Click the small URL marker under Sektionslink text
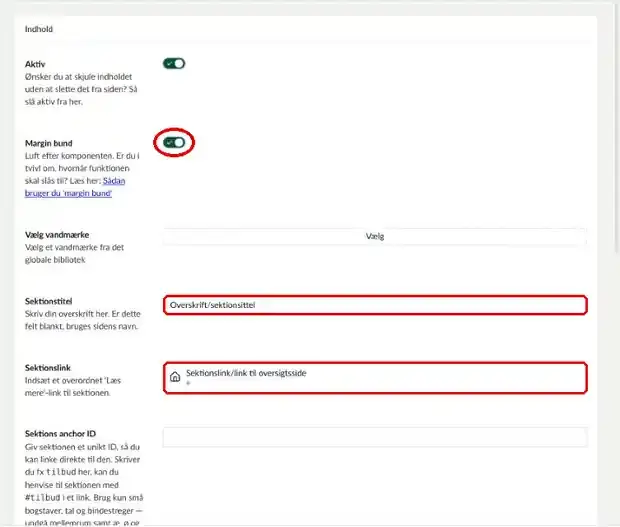 pyautogui.click(x=188, y=383)
